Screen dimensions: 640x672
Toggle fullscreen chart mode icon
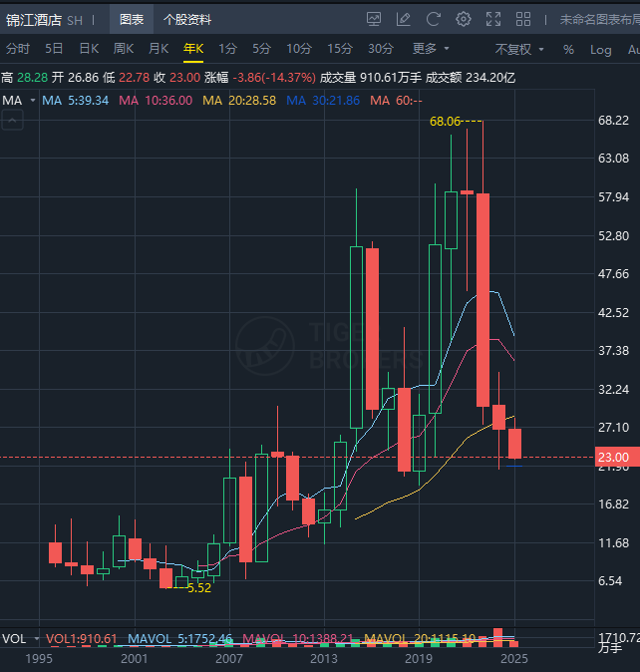pos(493,19)
